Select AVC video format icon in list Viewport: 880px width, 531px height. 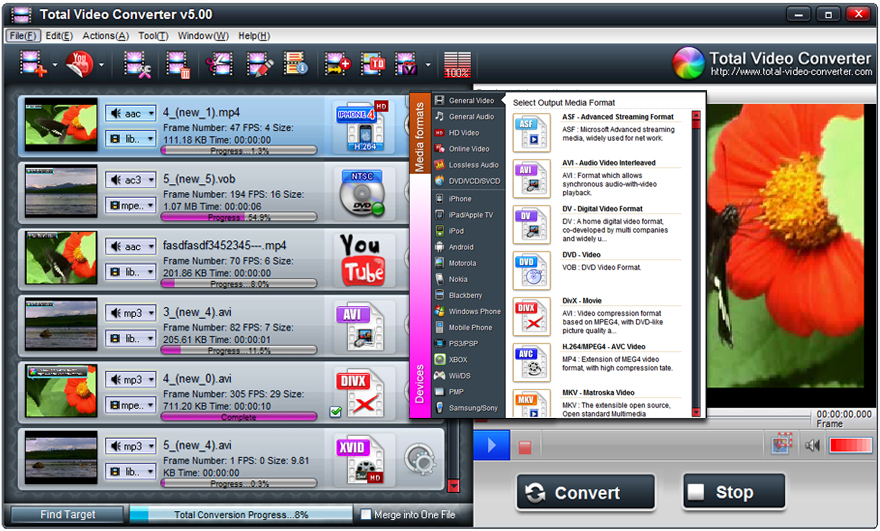tap(531, 363)
